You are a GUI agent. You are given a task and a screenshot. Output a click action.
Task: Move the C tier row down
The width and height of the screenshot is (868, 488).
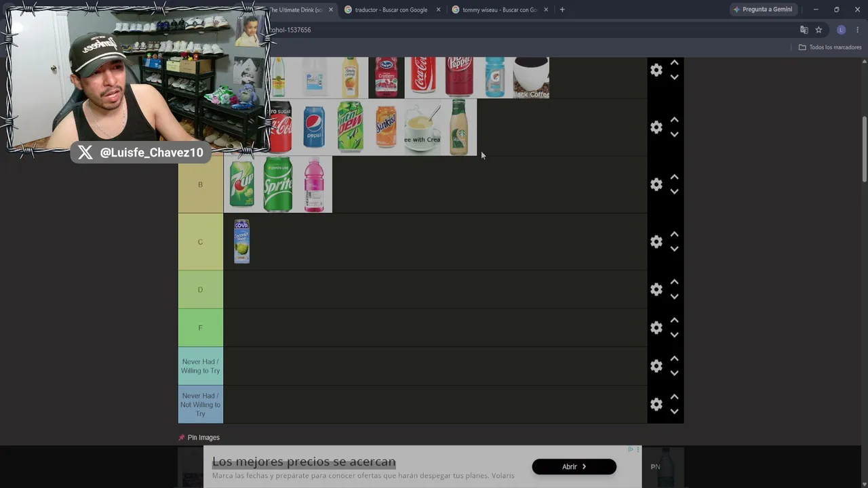click(674, 249)
